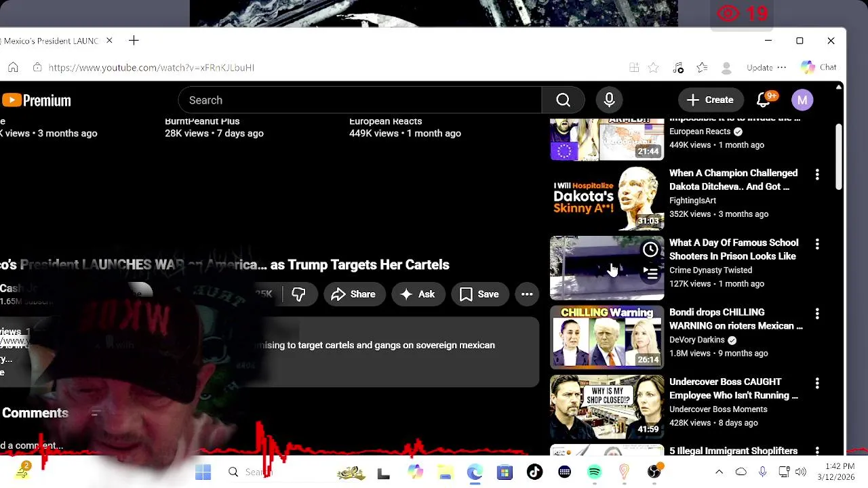Open TikTok from the taskbar
The height and width of the screenshot is (488, 868).
(x=534, y=472)
